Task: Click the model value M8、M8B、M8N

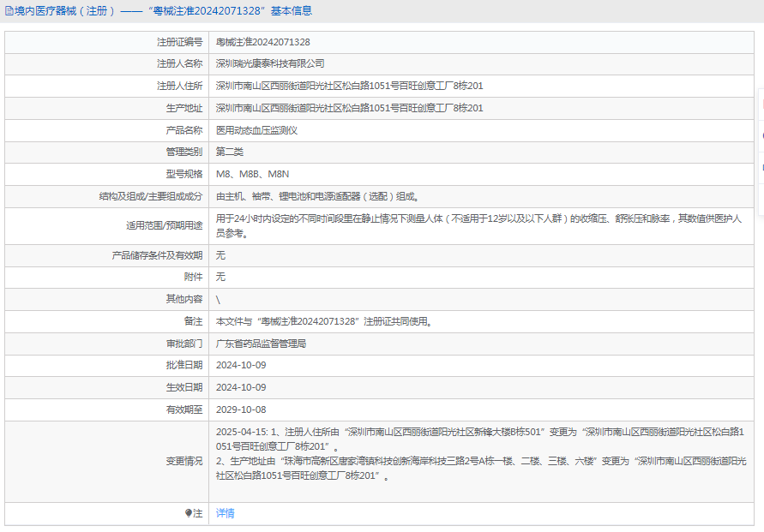Action: 252,174
